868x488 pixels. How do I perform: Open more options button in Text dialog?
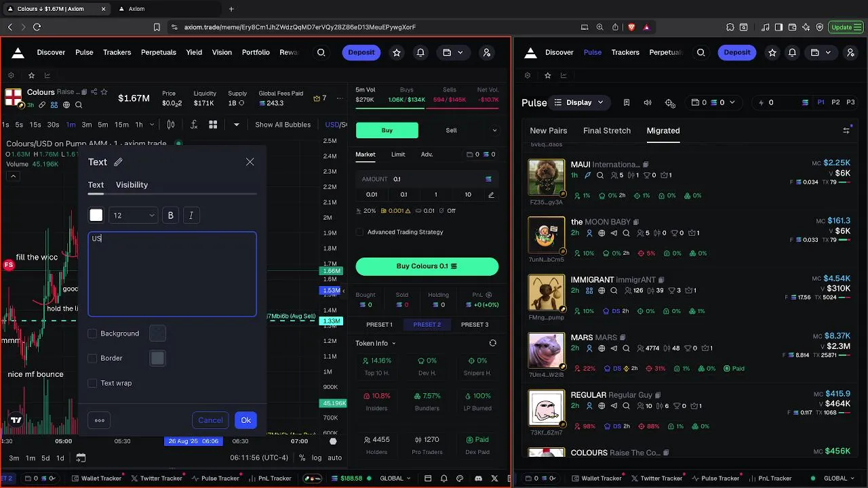(100, 420)
